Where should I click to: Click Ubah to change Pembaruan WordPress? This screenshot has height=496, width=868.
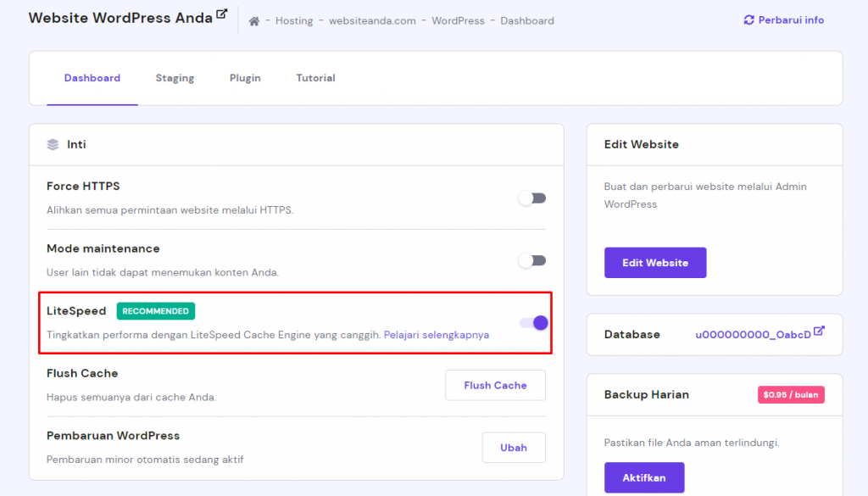514,447
